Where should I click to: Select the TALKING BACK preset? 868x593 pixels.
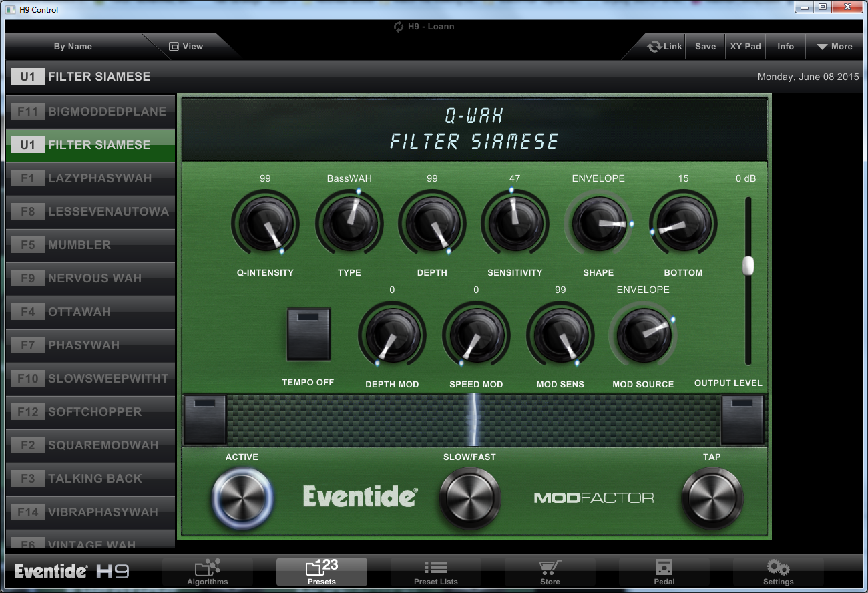click(x=90, y=479)
